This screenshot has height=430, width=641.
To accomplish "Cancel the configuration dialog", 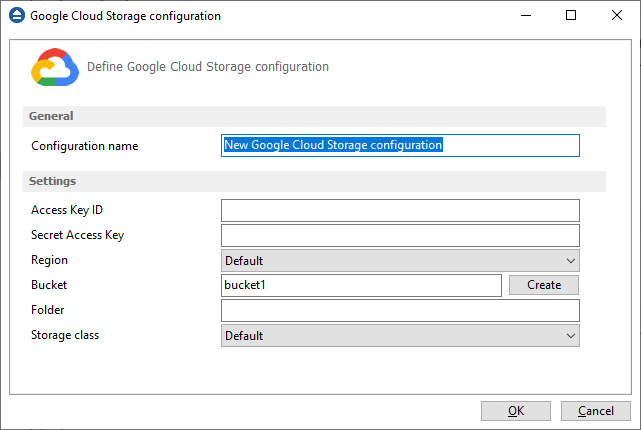I will click(596, 411).
